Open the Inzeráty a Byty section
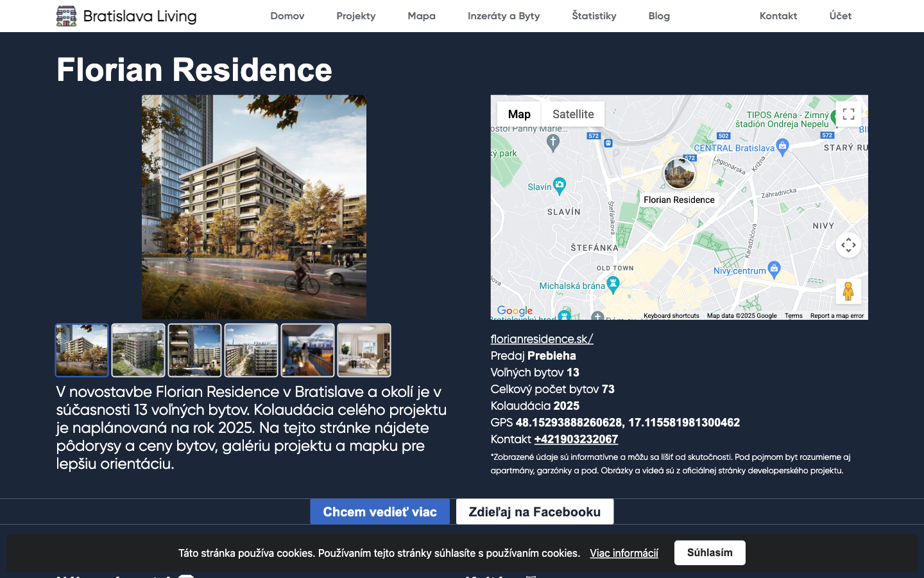This screenshot has height=578, width=924. 504,15
